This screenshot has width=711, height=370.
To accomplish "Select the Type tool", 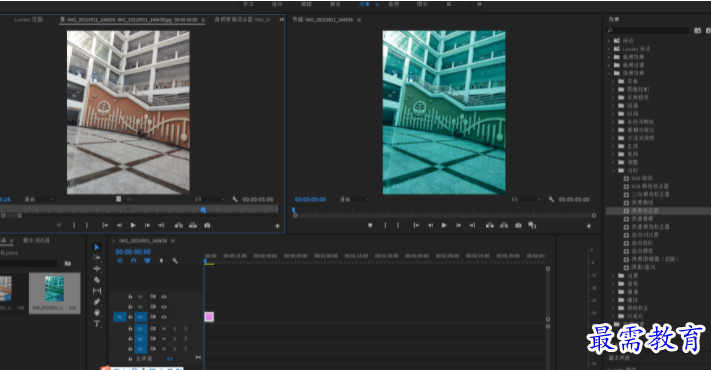I will click(97, 323).
